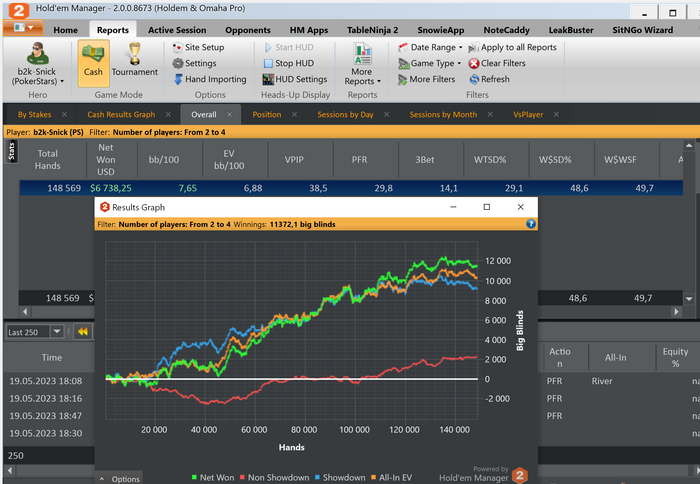Select Cash game mode

[93, 63]
